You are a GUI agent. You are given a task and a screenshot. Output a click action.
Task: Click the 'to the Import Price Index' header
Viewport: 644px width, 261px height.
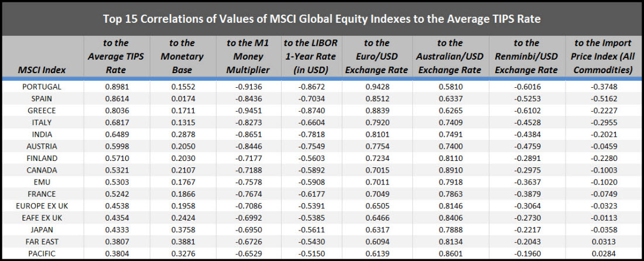click(603, 57)
